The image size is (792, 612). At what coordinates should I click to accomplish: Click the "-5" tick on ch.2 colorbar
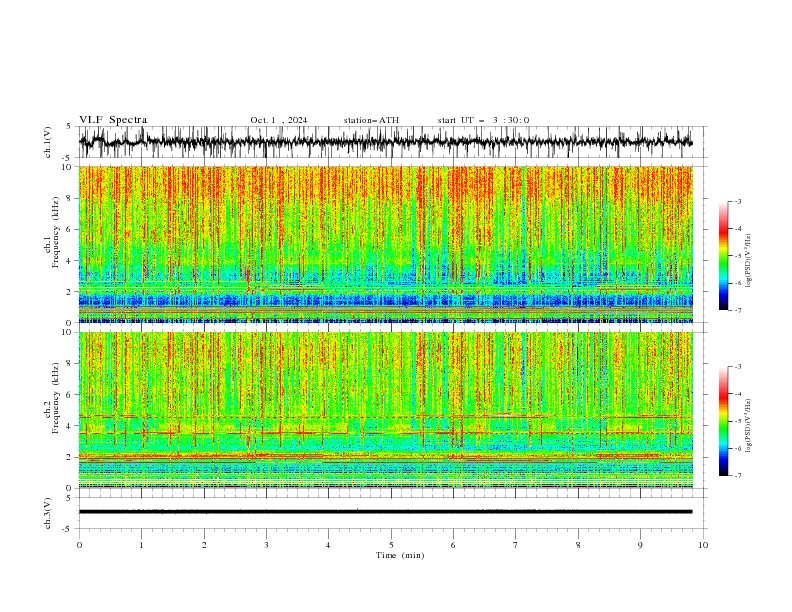coord(737,421)
